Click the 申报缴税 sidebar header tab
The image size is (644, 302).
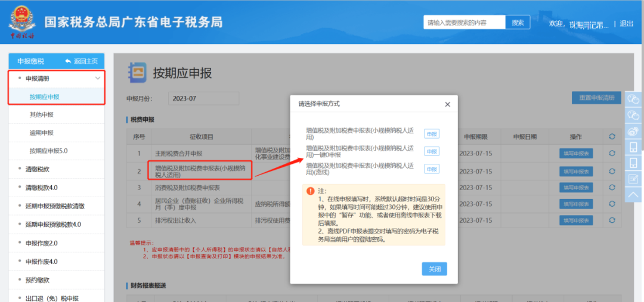click(31, 61)
